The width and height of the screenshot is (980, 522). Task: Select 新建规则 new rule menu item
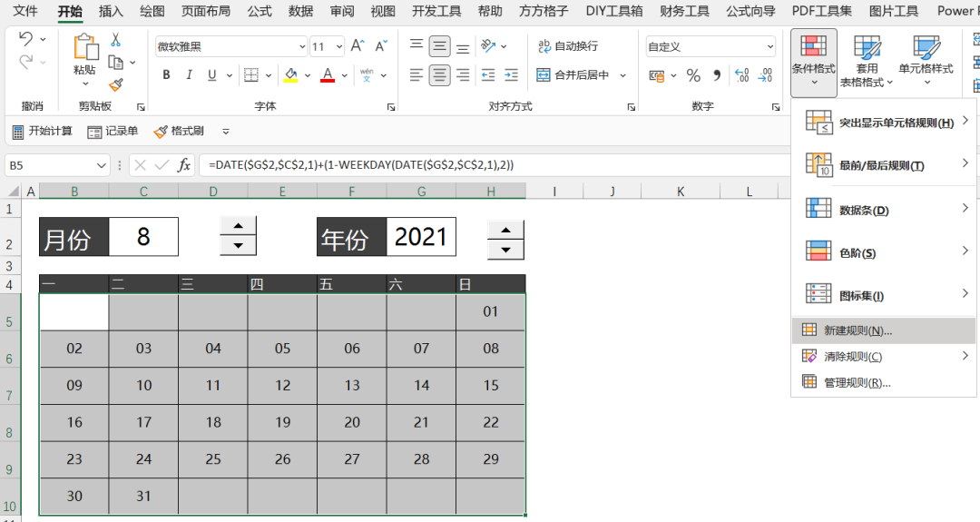pos(884,330)
